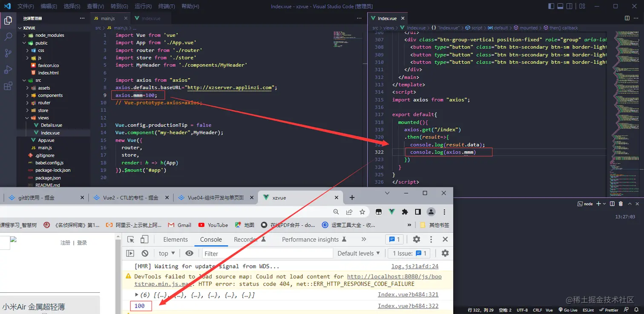
Task: Close the VS Code terminal panel
Action: tap(637, 204)
